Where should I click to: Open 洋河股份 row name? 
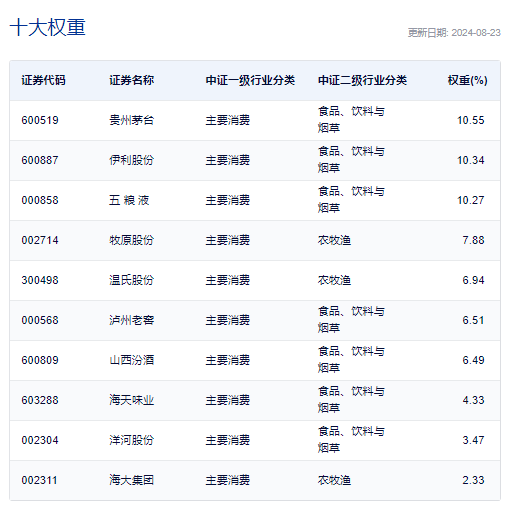point(132,440)
